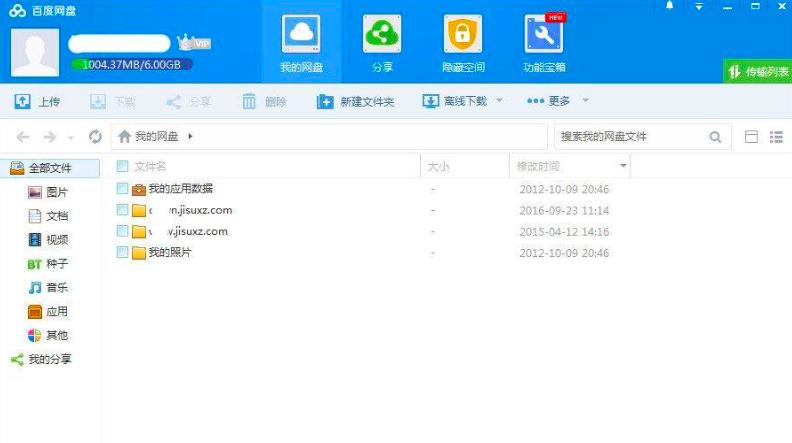Expand the arrow beside 更多
Viewport: 792px width, 443px height.
tap(585, 100)
